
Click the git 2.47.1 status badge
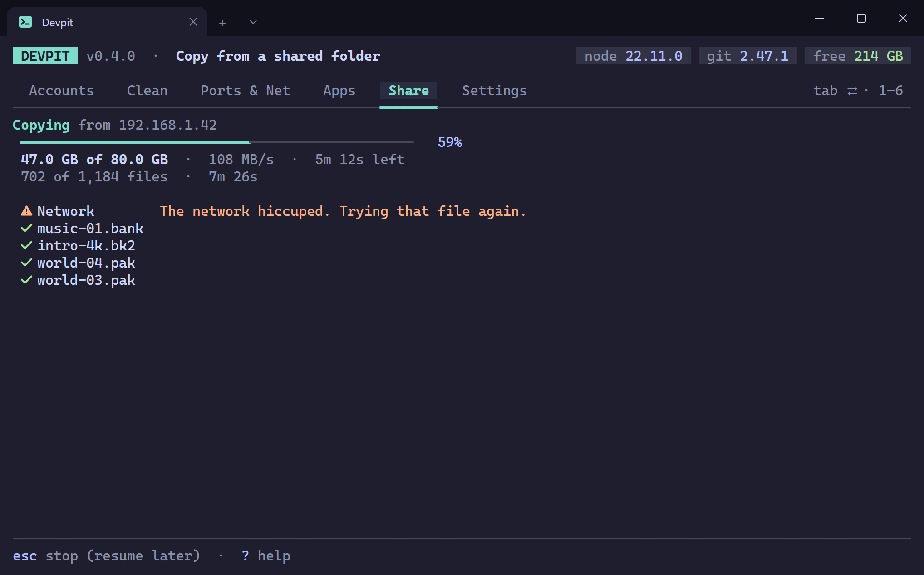click(x=748, y=56)
